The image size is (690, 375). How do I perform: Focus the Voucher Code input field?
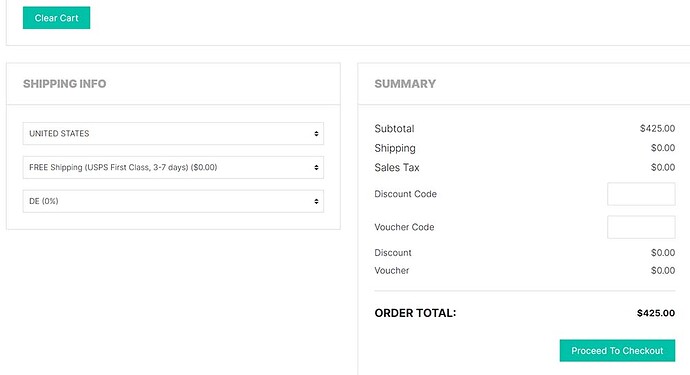point(641,227)
